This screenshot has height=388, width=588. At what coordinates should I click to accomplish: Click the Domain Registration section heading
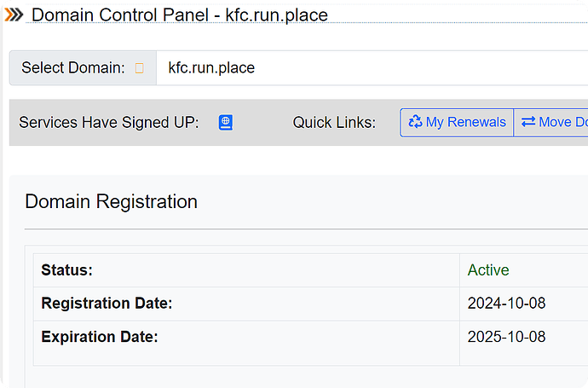pyautogui.click(x=111, y=201)
